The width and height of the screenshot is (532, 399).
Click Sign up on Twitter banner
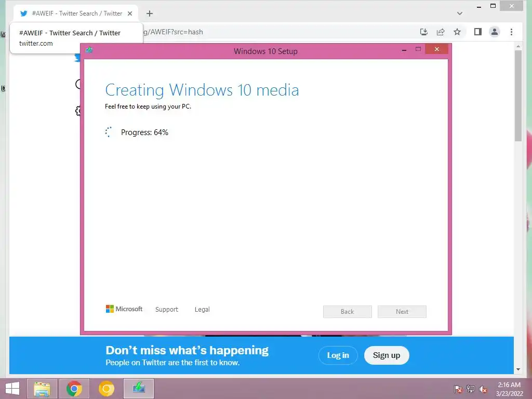387,355
